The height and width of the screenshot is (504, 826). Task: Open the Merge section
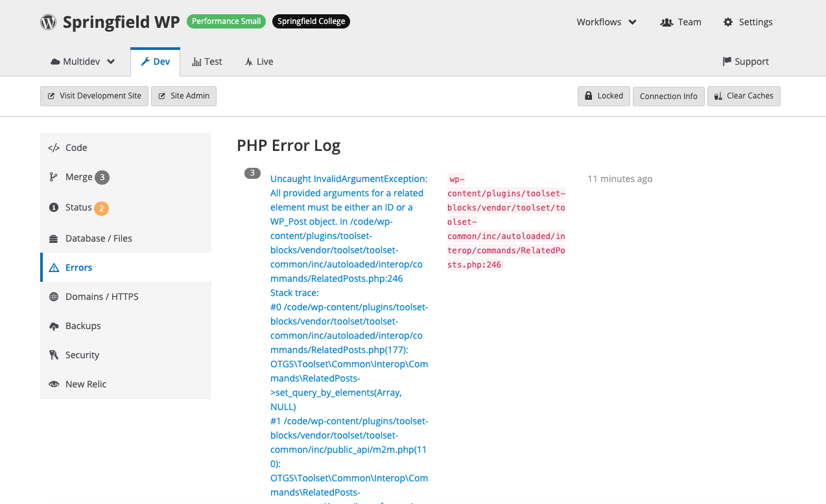[x=125, y=177]
